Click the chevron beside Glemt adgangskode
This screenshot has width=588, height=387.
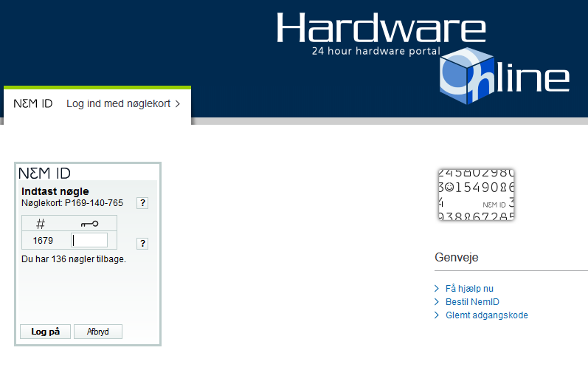(437, 315)
